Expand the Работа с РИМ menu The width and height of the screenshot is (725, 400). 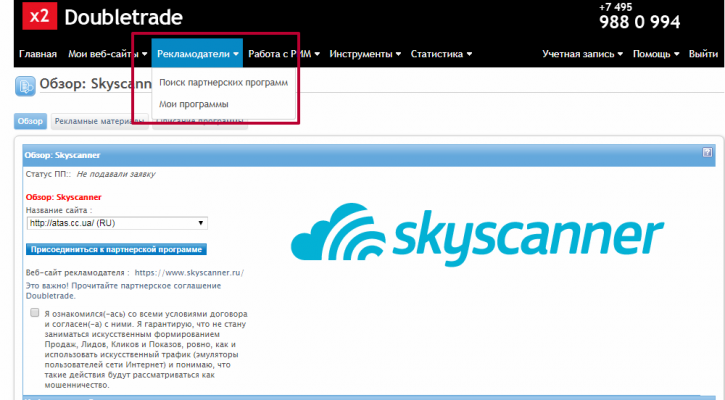[x=284, y=54]
